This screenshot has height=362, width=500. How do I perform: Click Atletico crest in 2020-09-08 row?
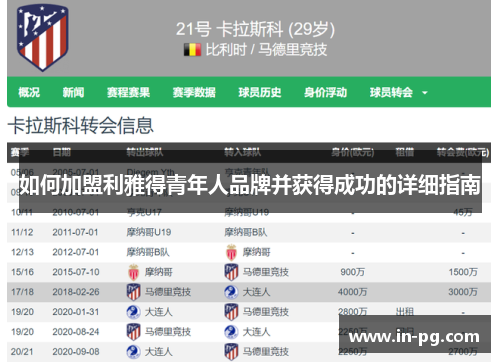pos(231,352)
